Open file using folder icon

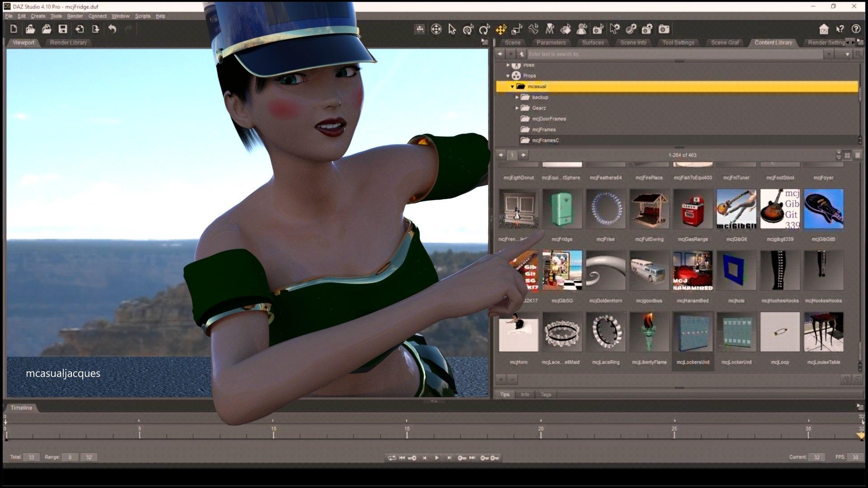[x=30, y=29]
